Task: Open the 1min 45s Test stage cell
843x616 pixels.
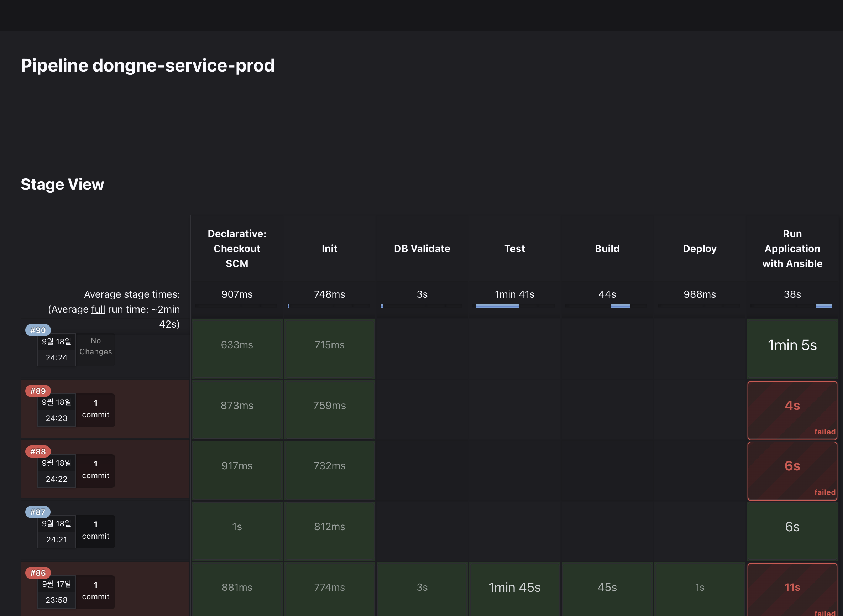Action: tap(514, 588)
